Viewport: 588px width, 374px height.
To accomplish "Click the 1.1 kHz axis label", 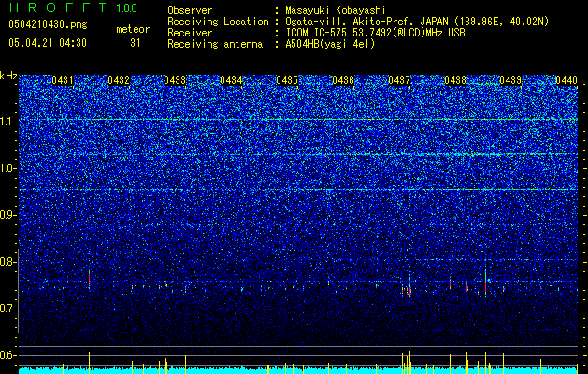I will click(7, 122).
